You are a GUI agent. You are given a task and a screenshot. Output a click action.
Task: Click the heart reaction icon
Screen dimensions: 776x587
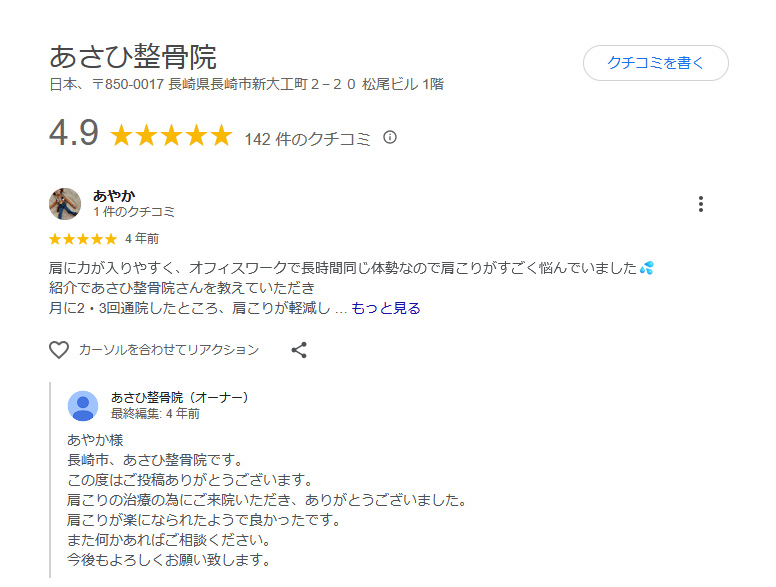59,350
